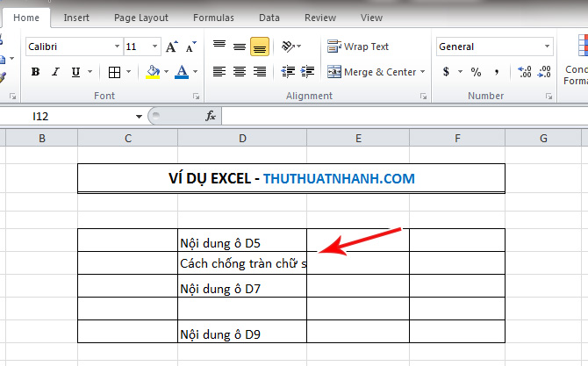Open Number dialog launcher

click(549, 97)
